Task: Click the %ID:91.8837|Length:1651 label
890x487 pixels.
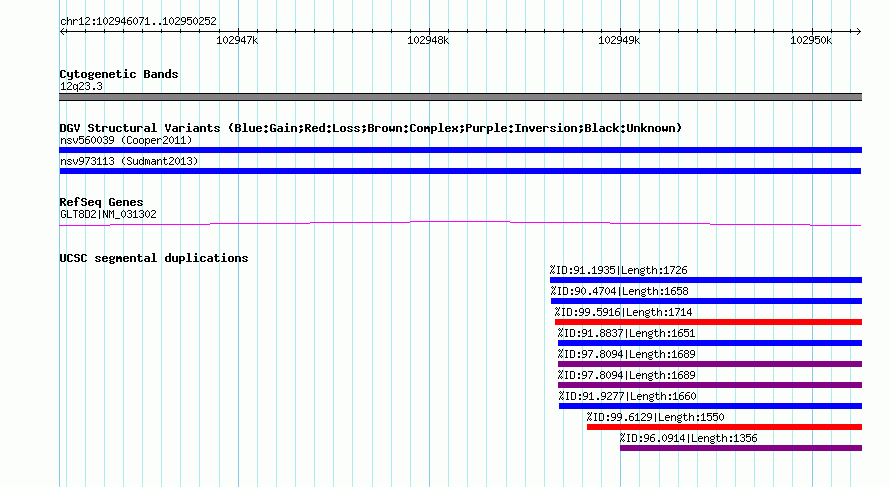Action: (626, 333)
